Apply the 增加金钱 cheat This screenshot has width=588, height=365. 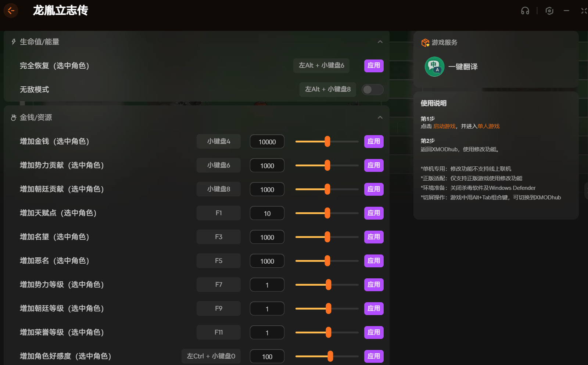click(x=373, y=141)
